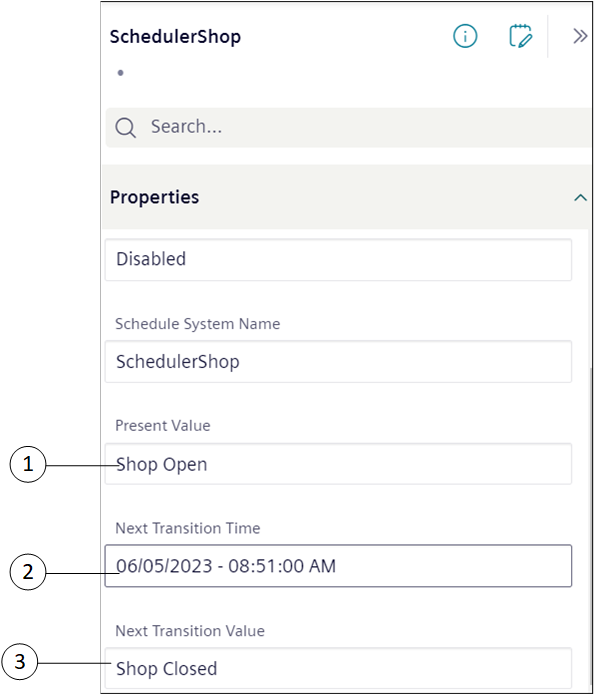Image resolution: width=595 pixels, height=695 pixels.
Task: Click the Next Transition Time label
Action: tap(188, 528)
